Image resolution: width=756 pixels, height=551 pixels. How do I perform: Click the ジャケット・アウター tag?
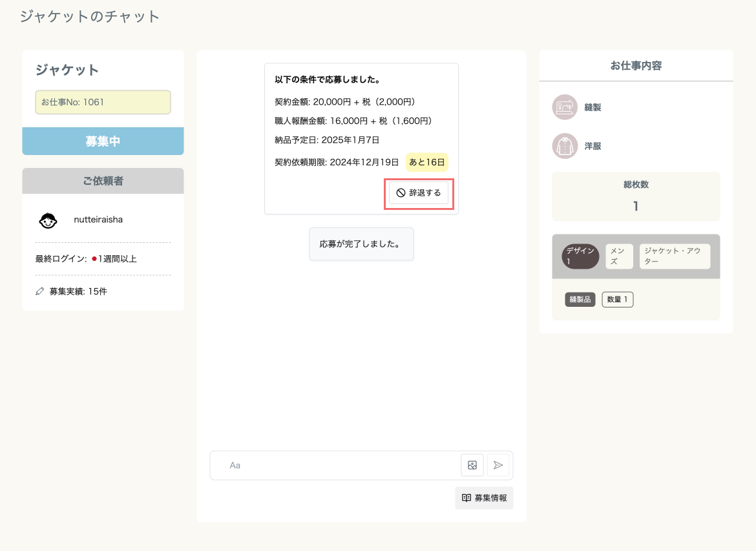click(675, 256)
